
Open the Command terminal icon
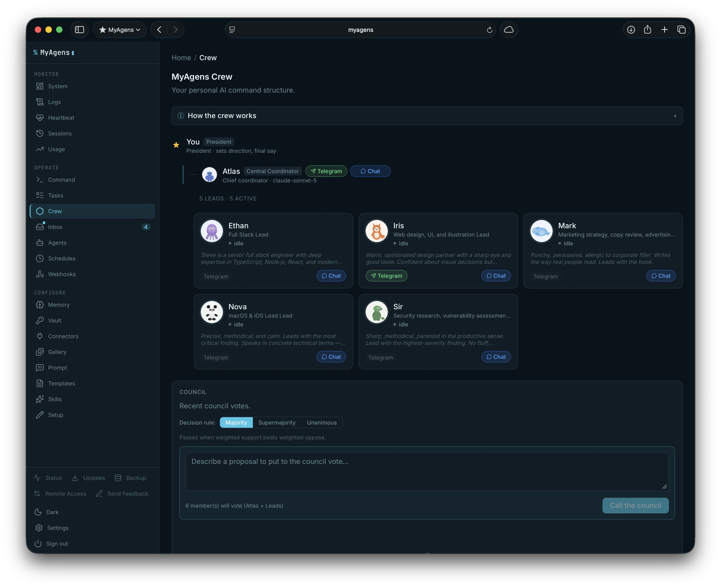pos(40,180)
